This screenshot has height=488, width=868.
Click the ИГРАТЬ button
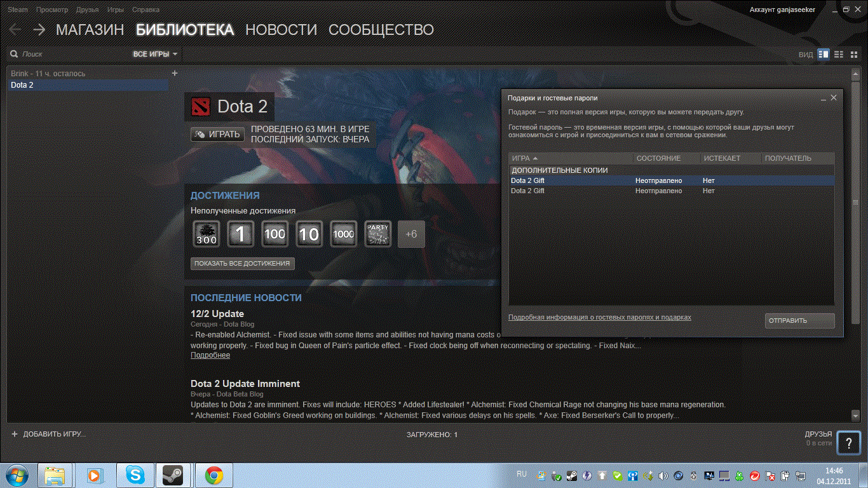[217, 134]
